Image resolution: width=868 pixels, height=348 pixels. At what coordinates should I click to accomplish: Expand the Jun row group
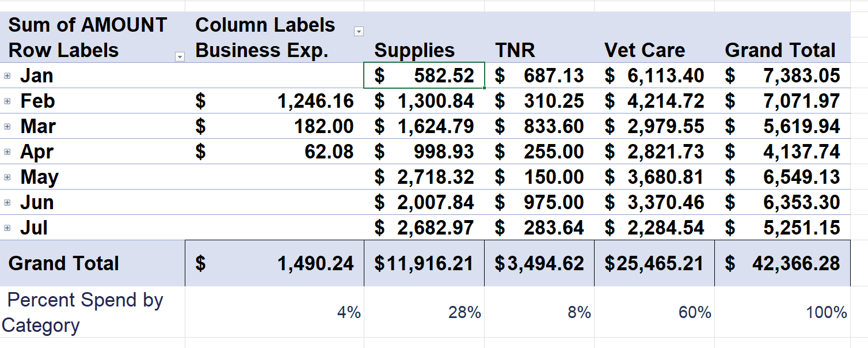tap(7, 202)
